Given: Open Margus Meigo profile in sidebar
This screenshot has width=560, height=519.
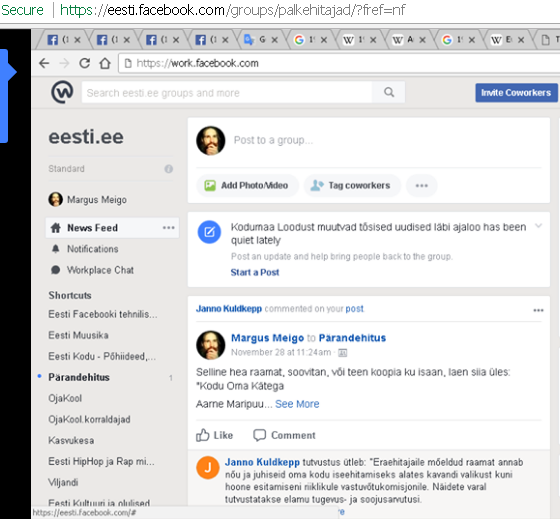Looking at the screenshot, I should [x=88, y=199].
